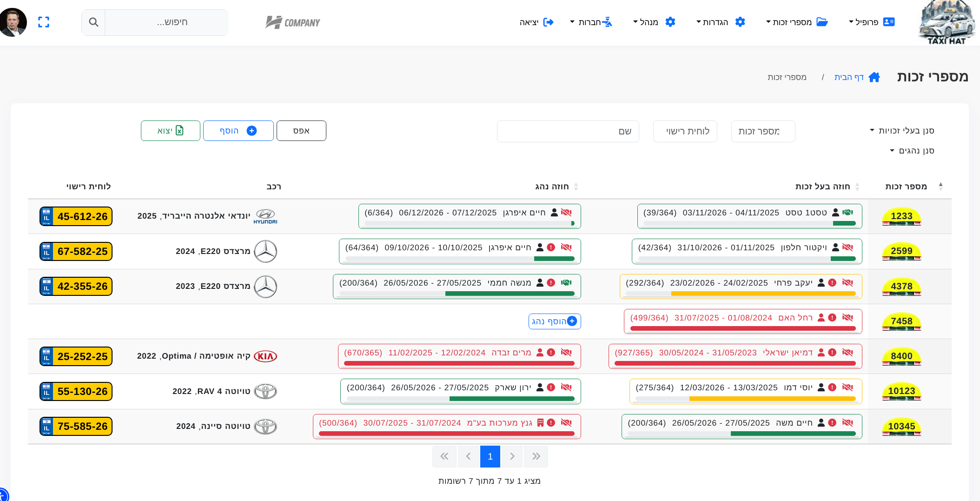
Task: Expand the סנן נהגים filter dropdown
Action: tap(912, 151)
